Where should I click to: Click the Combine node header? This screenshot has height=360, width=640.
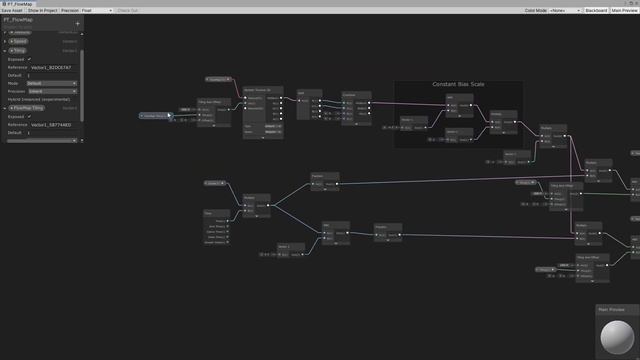point(356,95)
